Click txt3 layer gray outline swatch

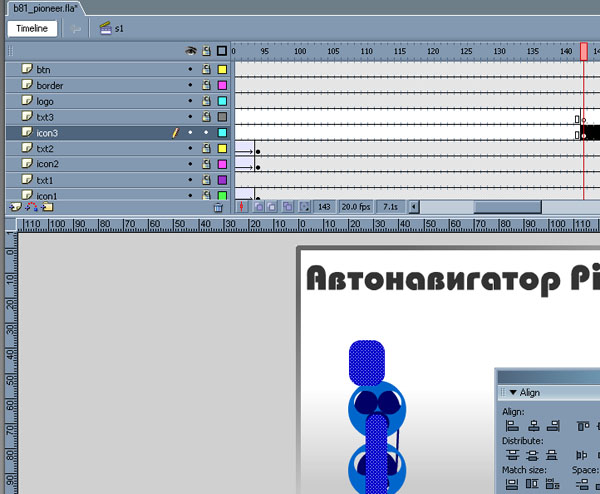[x=222, y=117]
